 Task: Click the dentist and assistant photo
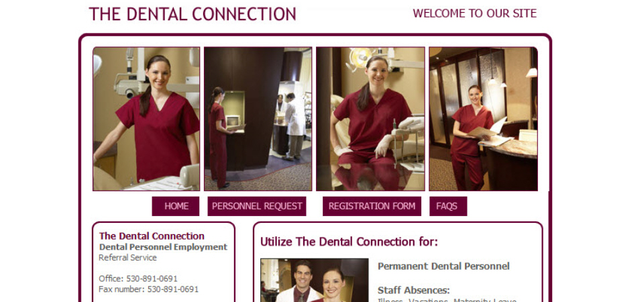[314, 281]
